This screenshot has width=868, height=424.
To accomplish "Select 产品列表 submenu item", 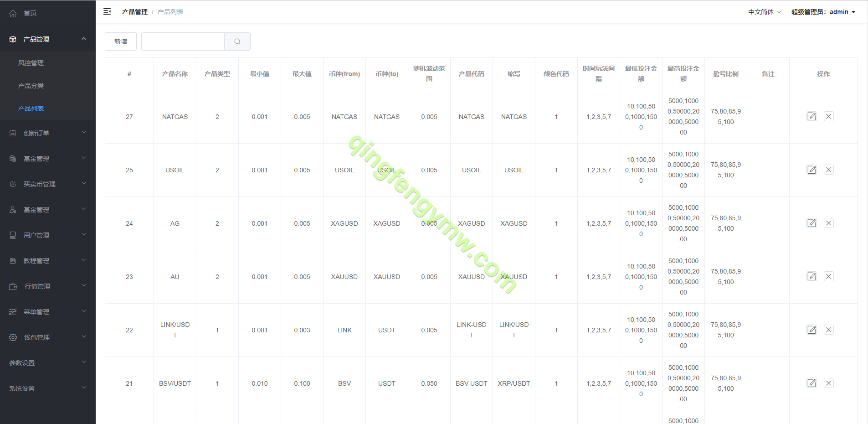I will coord(48,109).
